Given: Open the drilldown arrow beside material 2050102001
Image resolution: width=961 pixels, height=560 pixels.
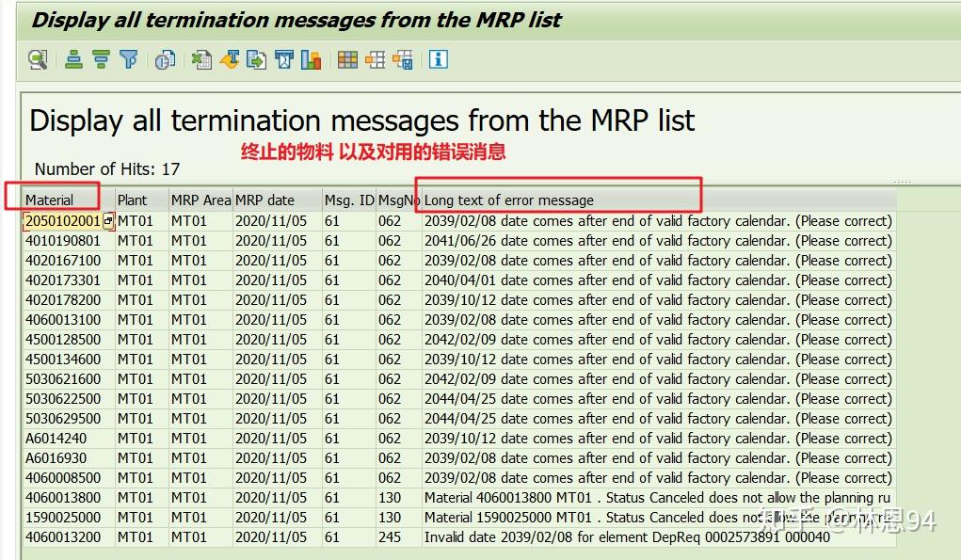Looking at the screenshot, I should pyautogui.click(x=106, y=220).
